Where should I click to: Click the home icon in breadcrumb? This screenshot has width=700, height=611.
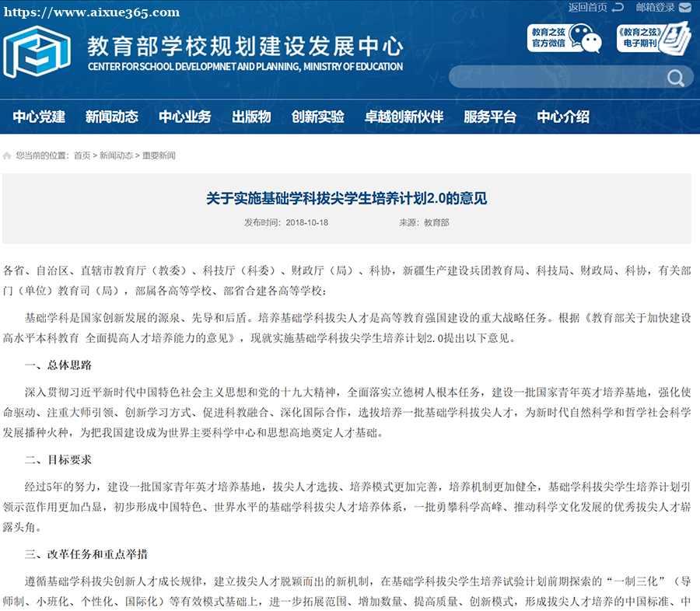point(7,155)
